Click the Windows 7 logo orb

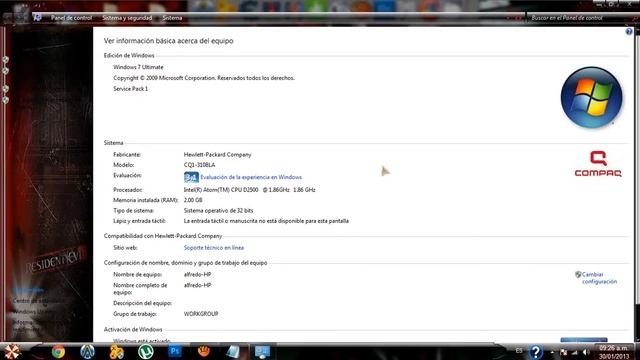pos(591,98)
